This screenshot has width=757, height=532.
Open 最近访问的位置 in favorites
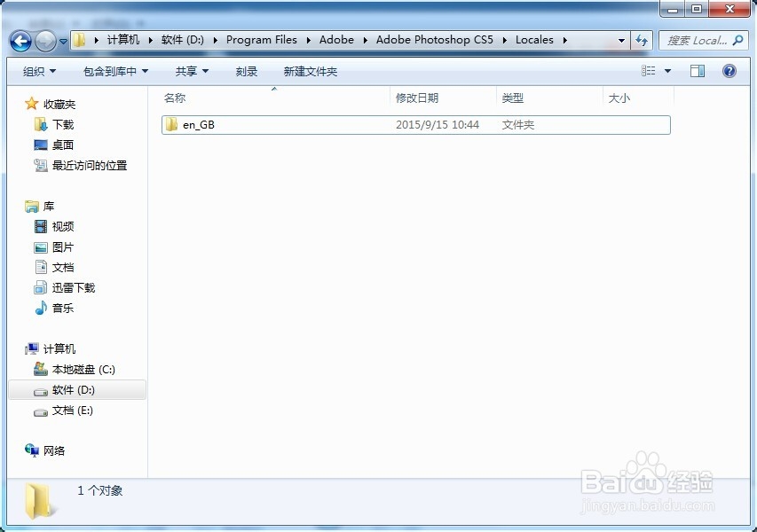pyautogui.click(x=90, y=166)
